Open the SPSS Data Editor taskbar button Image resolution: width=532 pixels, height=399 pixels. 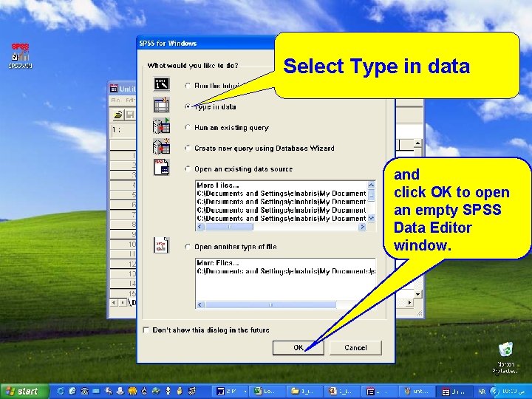pyautogui.click(x=453, y=392)
